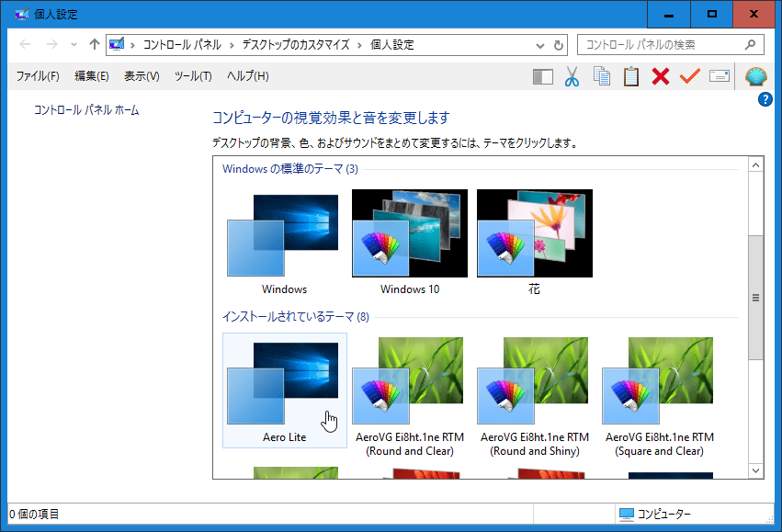
Task: Click the title bar personalization icon
Action: [22, 14]
